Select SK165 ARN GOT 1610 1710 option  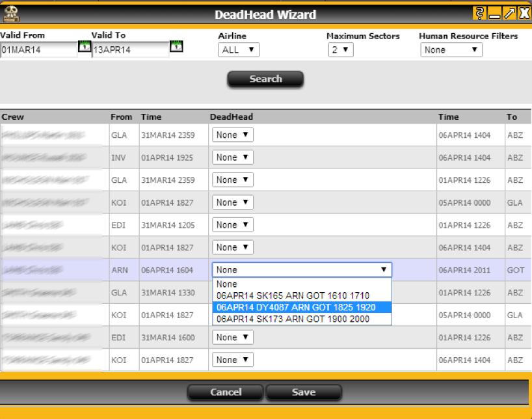(x=302, y=295)
